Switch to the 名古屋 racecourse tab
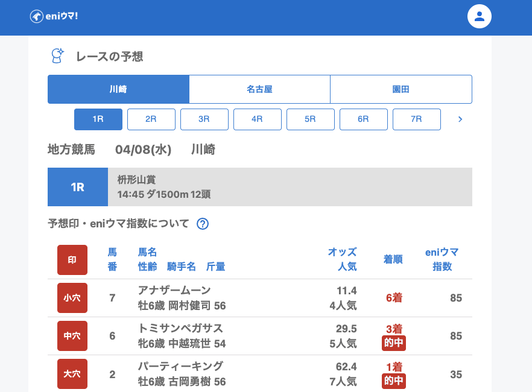The image size is (532, 392). [259, 89]
